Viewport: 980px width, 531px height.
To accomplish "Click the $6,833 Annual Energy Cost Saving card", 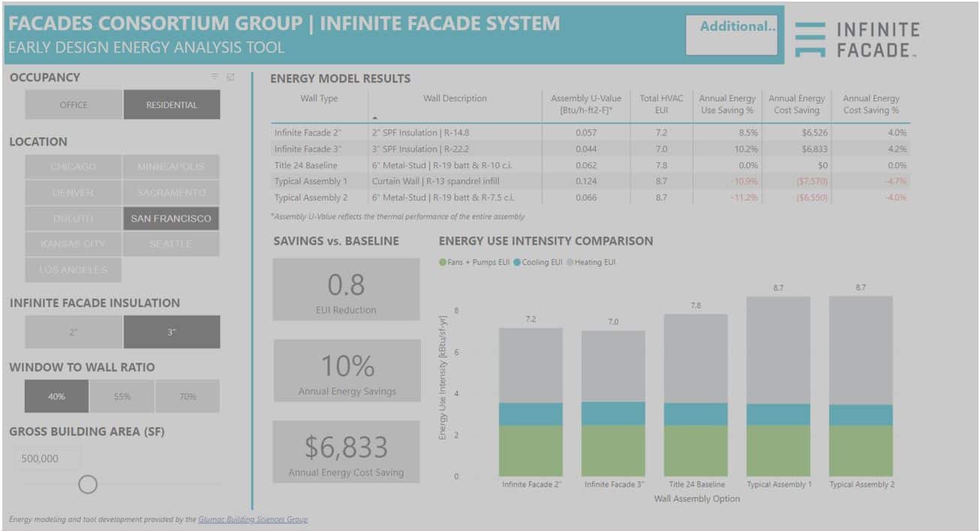I will click(347, 451).
